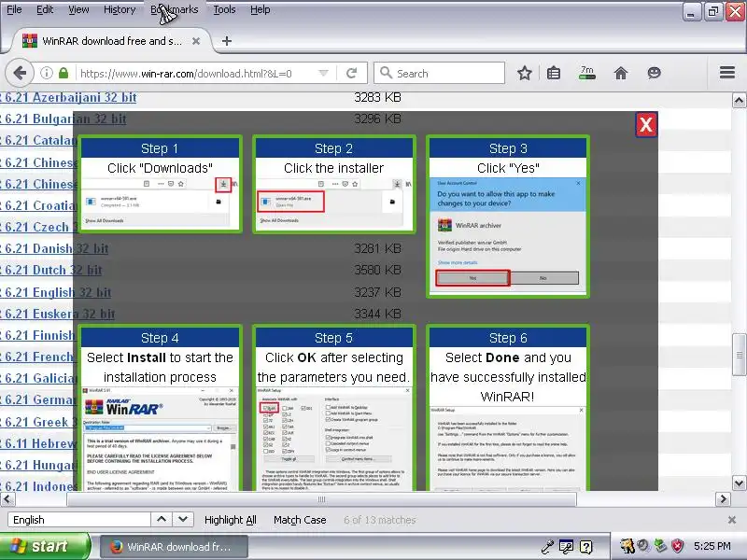Open the bookmarks list icon

554,74
